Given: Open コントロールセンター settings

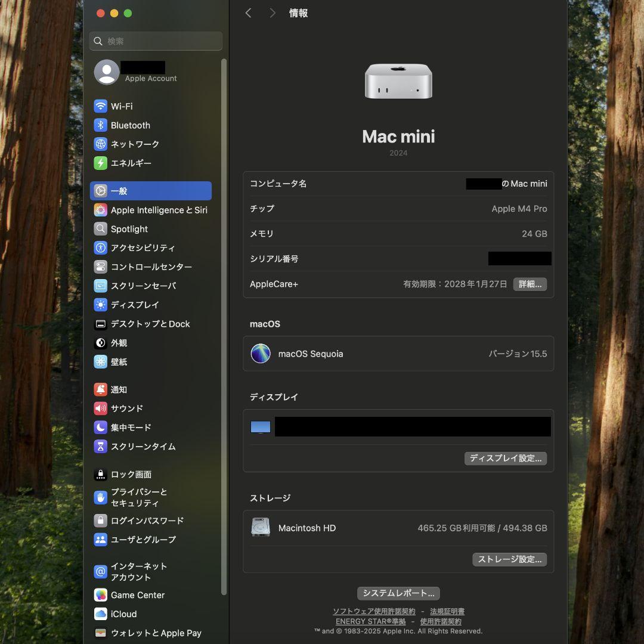Looking at the screenshot, I should pyautogui.click(x=150, y=267).
